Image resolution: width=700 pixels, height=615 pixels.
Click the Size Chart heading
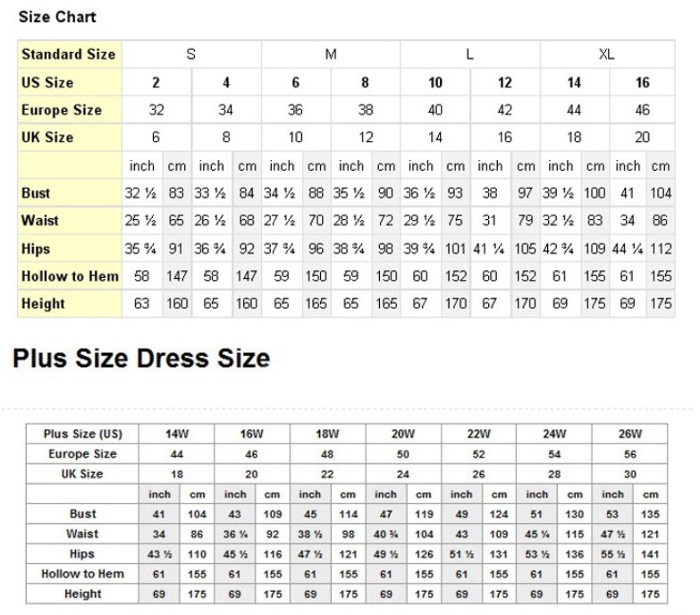(57, 17)
